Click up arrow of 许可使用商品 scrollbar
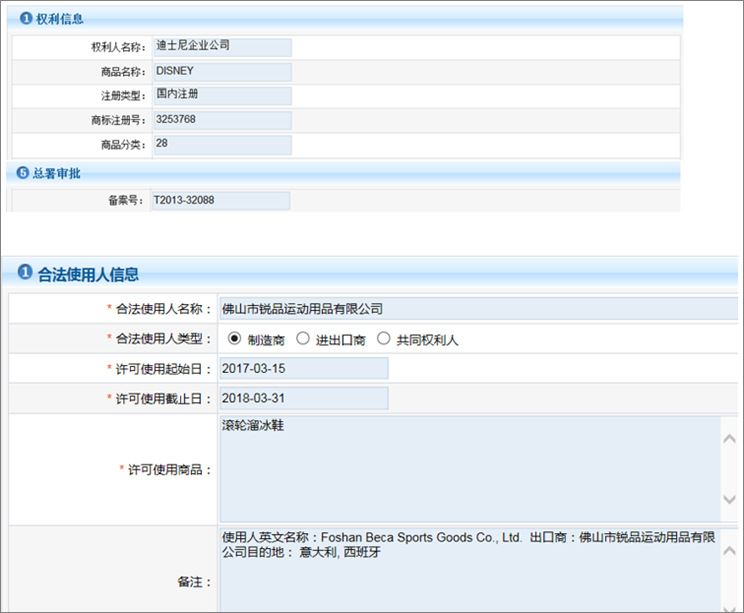 [x=729, y=439]
